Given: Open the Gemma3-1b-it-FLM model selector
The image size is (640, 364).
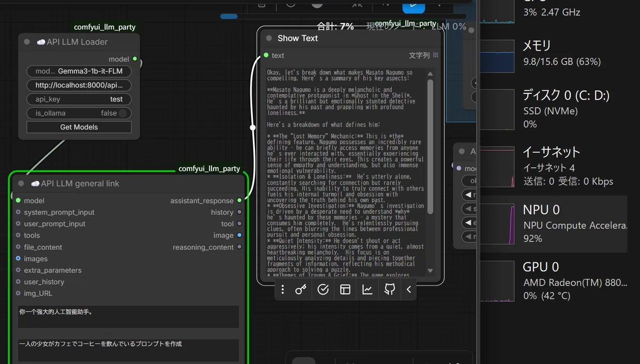Looking at the screenshot, I should coord(79,71).
